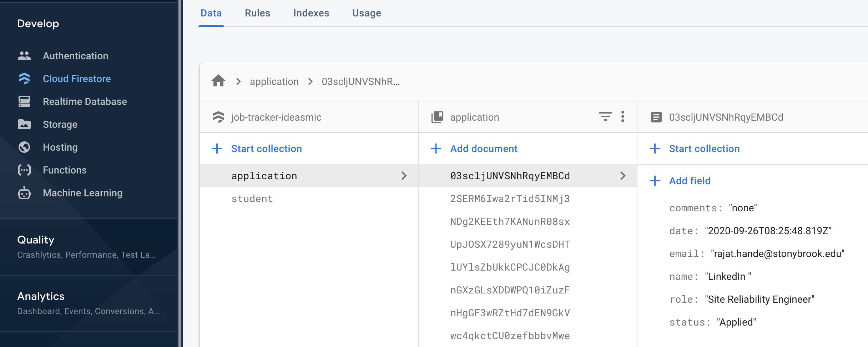Open Realtime Database in the sidebar
The width and height of the screenshot is (868, 347).
pyautogui.click(x=85, y=101)
